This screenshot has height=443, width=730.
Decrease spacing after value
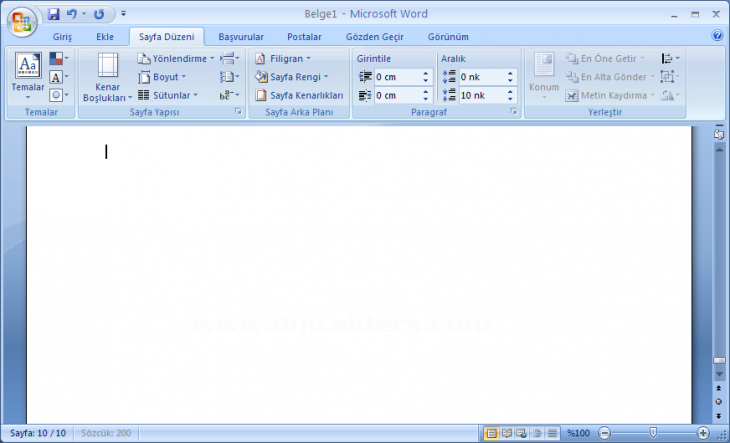510,99
